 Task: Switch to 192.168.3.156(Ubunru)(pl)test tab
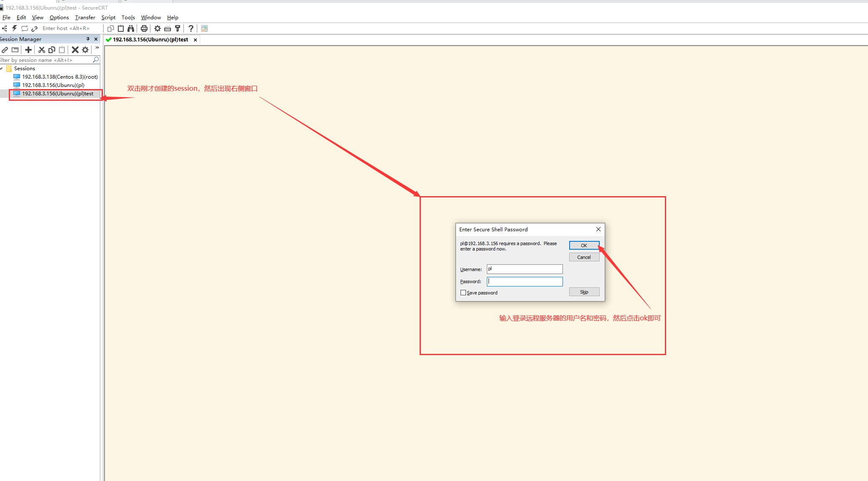[x=150, y=40]
